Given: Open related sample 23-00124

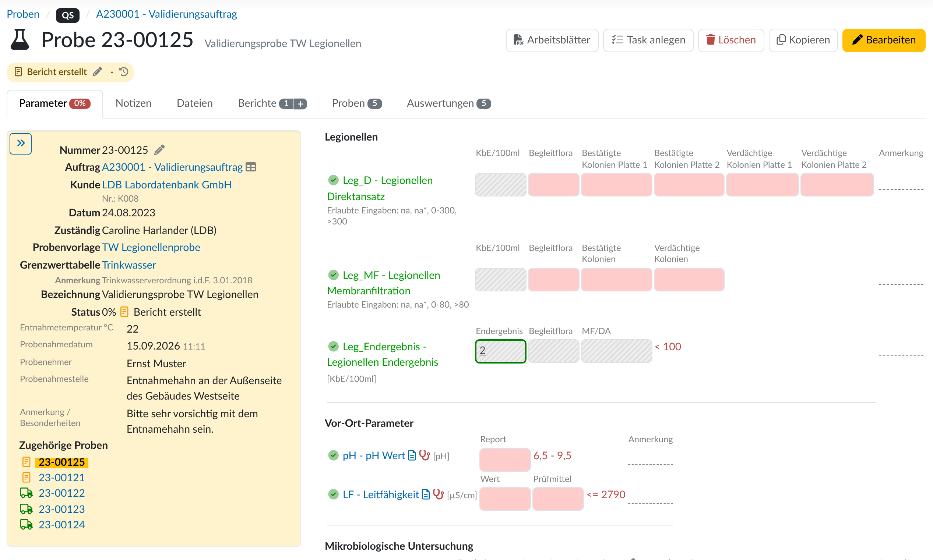Looking at the screenshot, I should pos(62,525).
